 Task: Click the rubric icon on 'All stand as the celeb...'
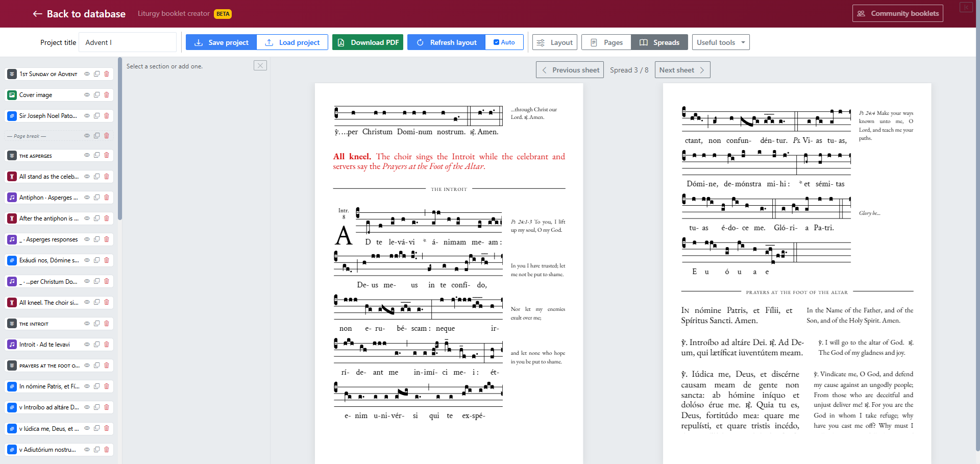click(x=12, y=177)
